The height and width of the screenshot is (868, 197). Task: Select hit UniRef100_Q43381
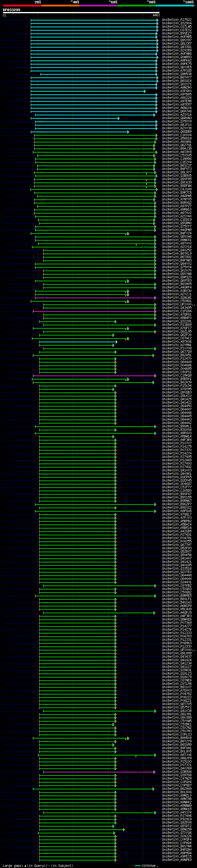(177, 47)
